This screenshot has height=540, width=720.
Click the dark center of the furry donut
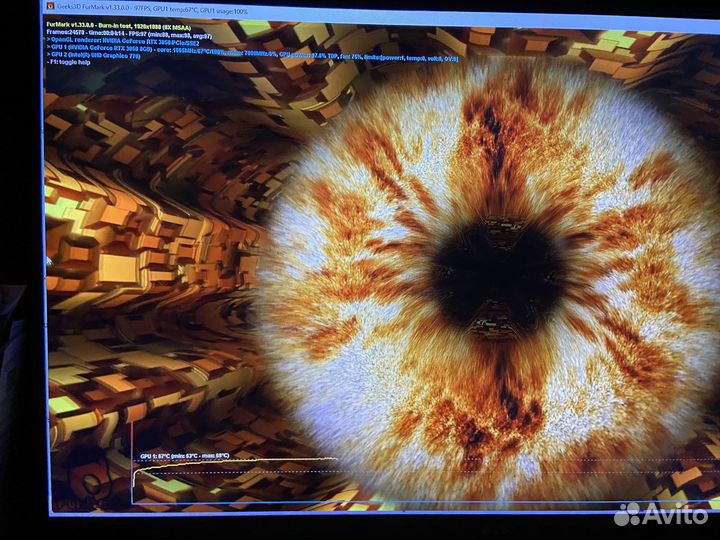[x=498, y=276]
